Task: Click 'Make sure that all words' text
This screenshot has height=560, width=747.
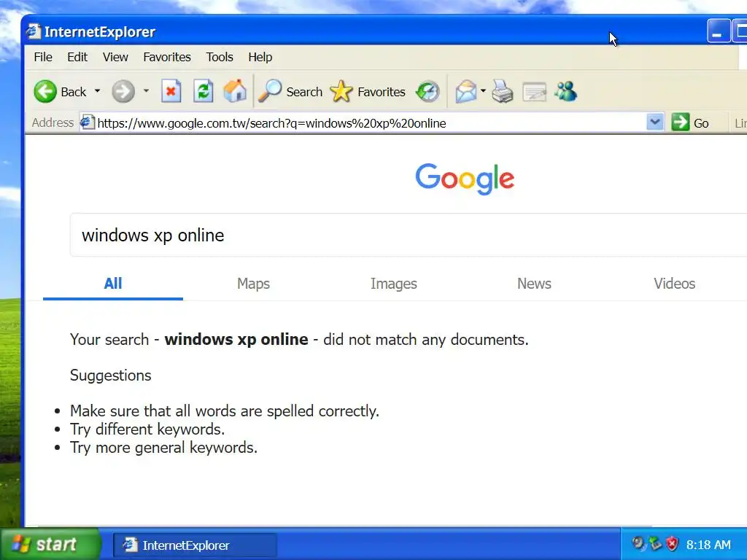Action: coord(155,411)
